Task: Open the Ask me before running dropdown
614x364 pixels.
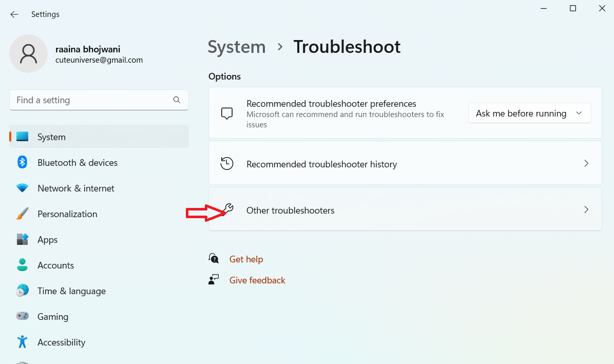Action: coord(529,113)
